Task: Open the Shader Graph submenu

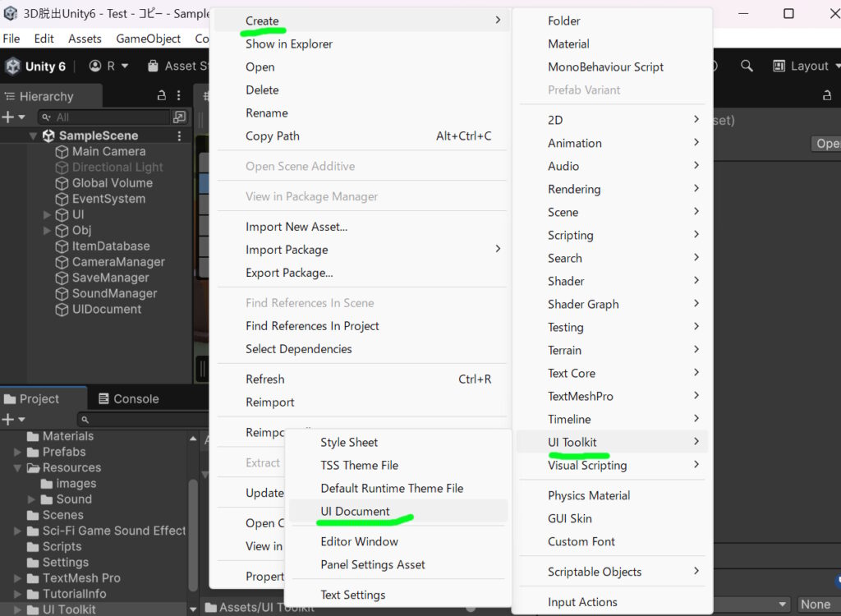Action: [x=612, y=304]
